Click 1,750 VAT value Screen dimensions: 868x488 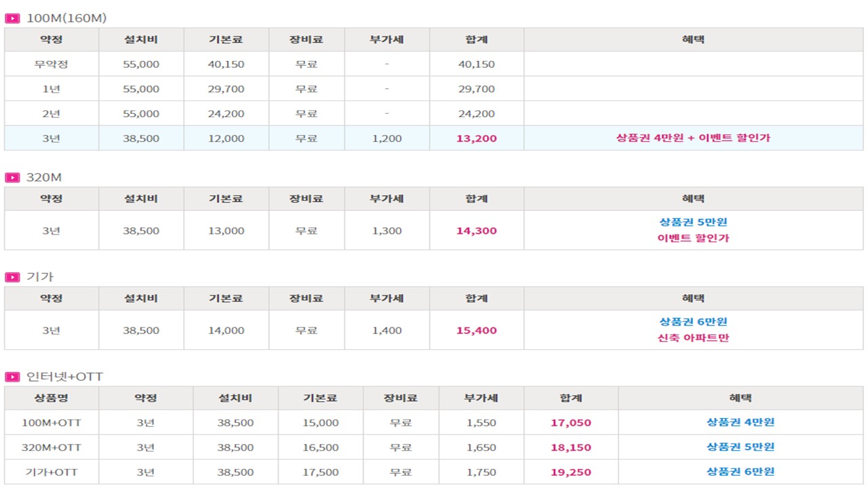pyautogui.click(x=481, y=472)
